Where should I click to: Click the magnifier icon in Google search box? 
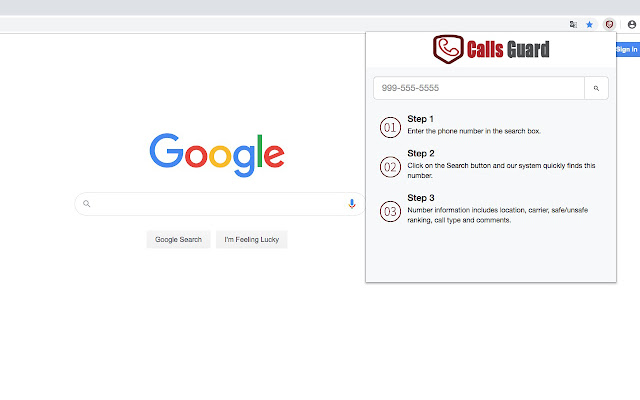pos(87,203)
